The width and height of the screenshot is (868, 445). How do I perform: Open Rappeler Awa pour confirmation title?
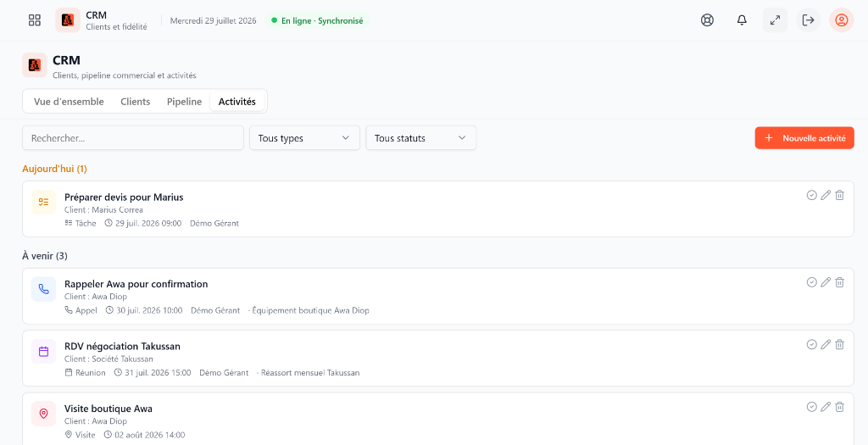pyautogui.click(x=136, y=284)
